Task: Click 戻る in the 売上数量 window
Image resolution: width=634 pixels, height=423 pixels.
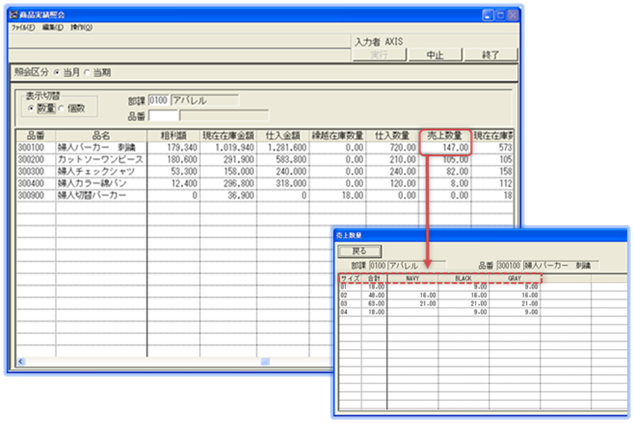Action: coord(360,250)
